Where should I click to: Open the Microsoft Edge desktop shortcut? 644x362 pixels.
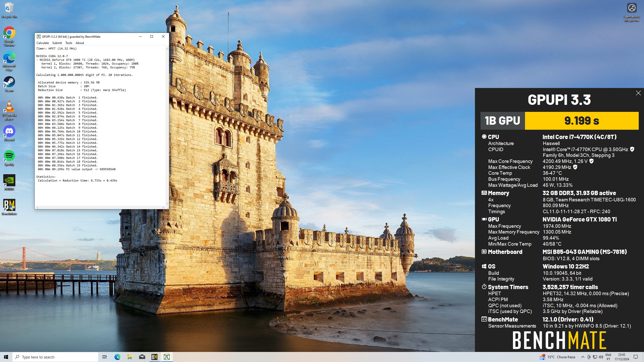(9, 61)
